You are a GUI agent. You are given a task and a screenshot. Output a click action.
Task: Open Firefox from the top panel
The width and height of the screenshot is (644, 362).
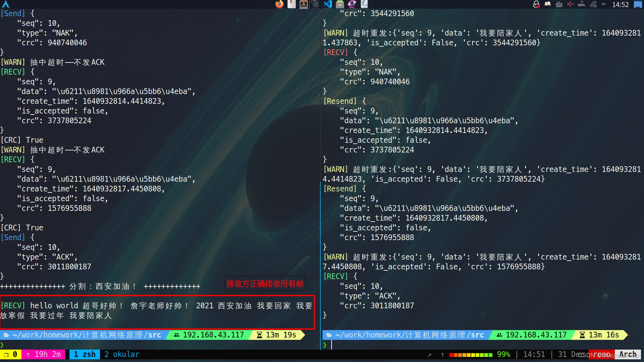click(x=280, y=4)
